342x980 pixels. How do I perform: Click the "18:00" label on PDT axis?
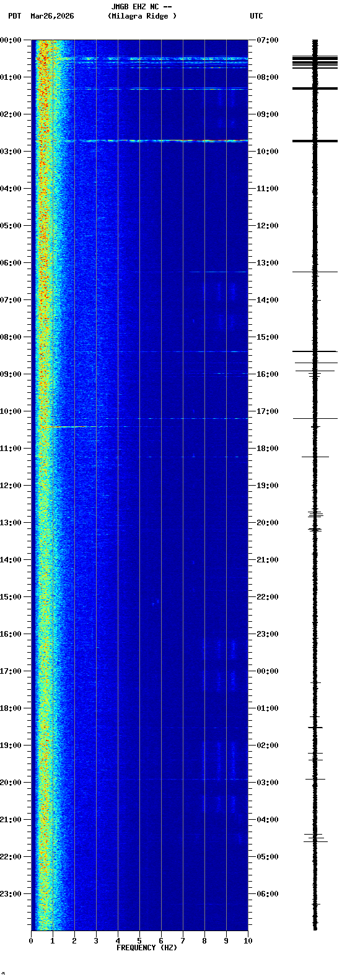[11, 708]
